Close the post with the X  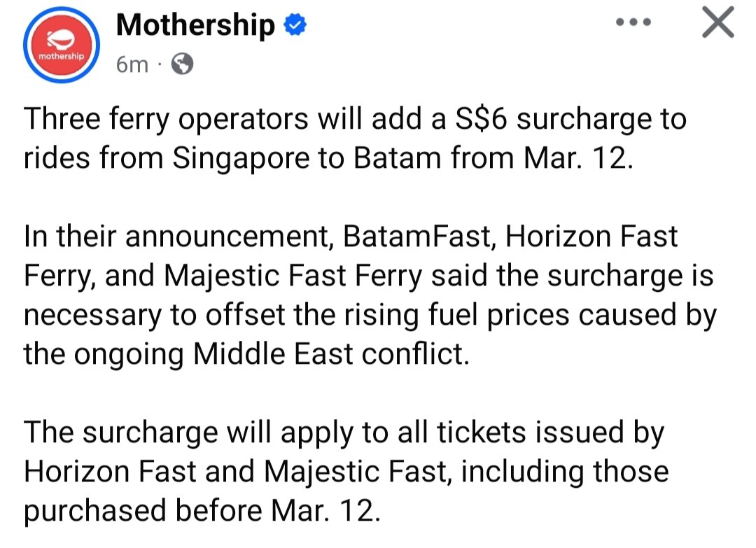point(717,24)
